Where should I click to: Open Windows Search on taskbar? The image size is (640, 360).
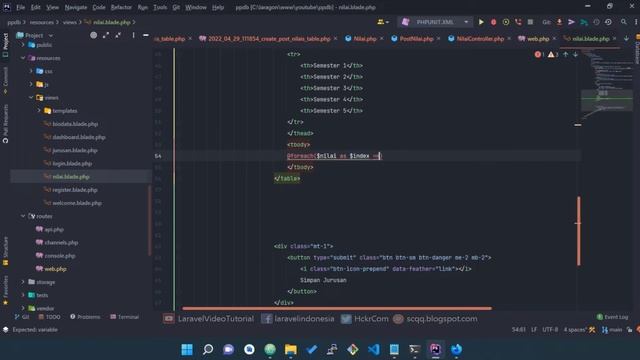point(208,349)
